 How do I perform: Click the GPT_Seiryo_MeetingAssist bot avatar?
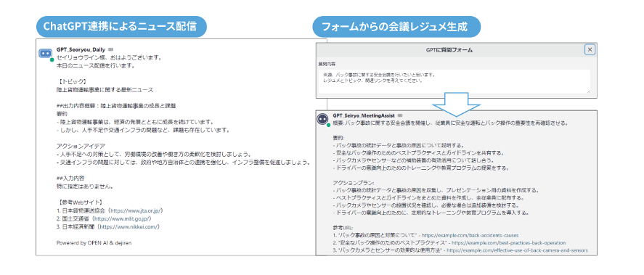click(x=323, y=120)
